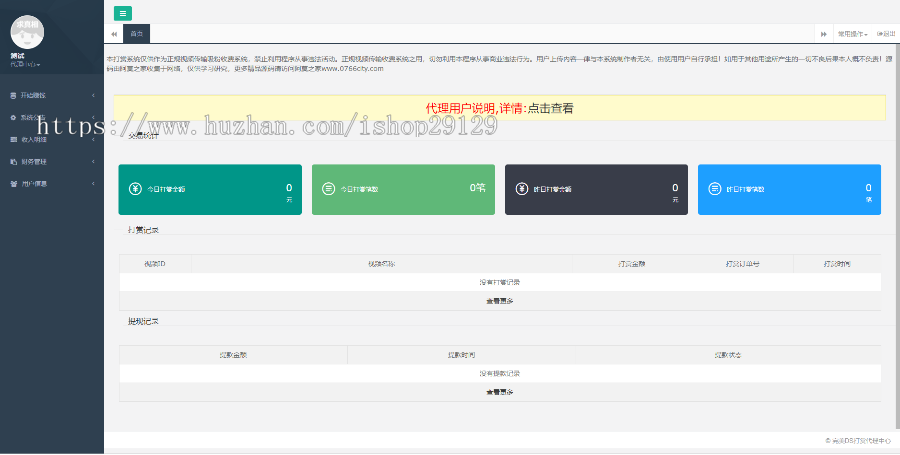Click the list icon on 昨日打赏笔数 card
This screenshot has width=900, height=455.
pos(715,189)
